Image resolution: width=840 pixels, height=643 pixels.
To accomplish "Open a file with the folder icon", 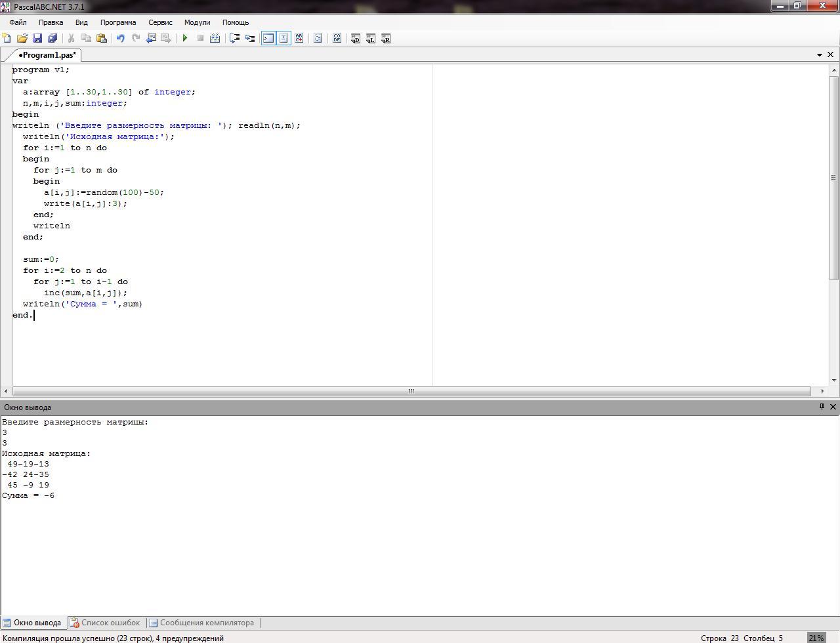I will (x=22, y=38).
